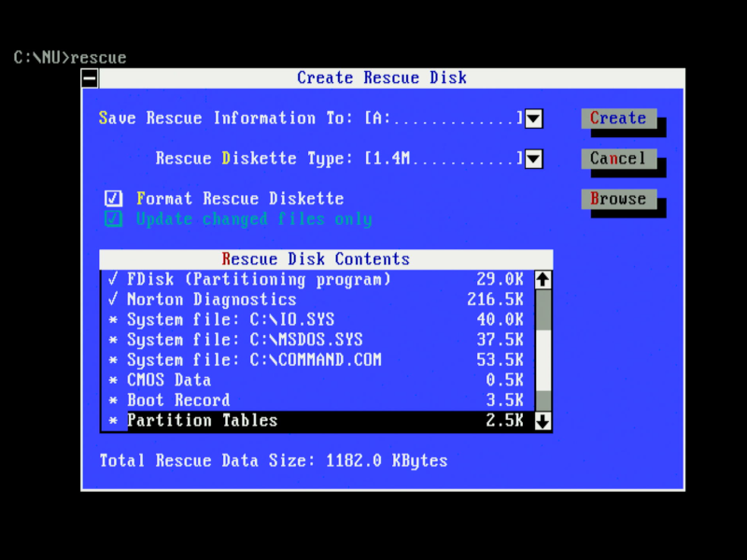Toggle the checkmark beside FDisk
Screen dimensions: 747x560
click(x=113, y=279)
